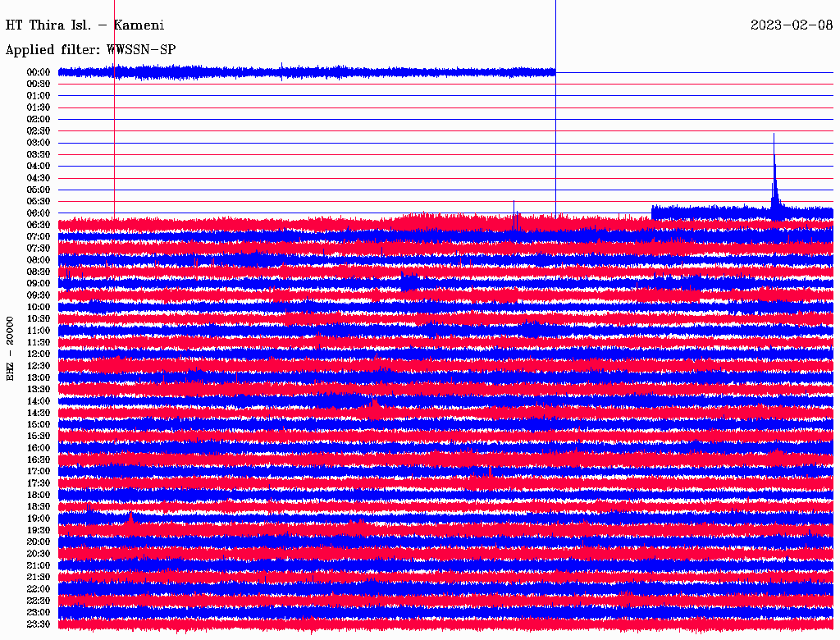Click the small blue spike on the 06:00 trace

click(514, 205)
